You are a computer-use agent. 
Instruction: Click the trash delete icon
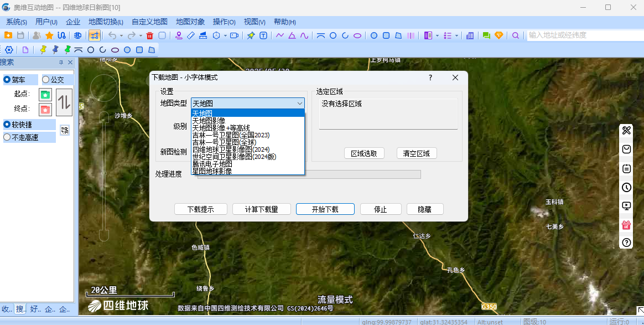[x=149, y=35]
